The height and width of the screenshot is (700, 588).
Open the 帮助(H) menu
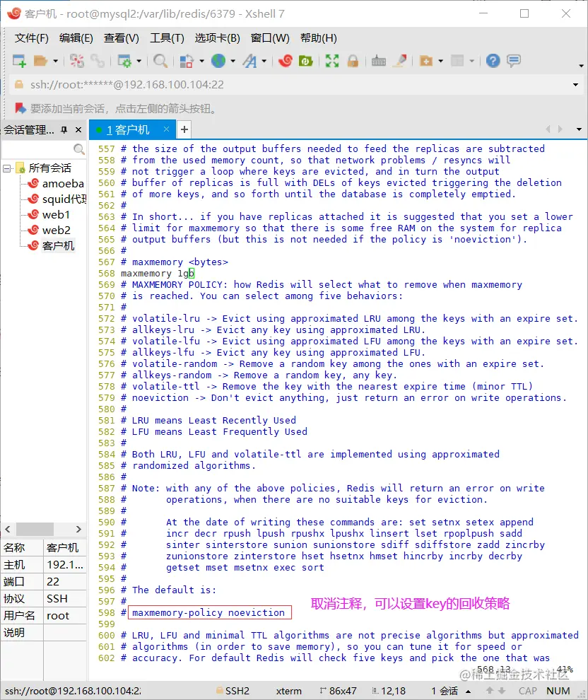click(x=319, y=38)
